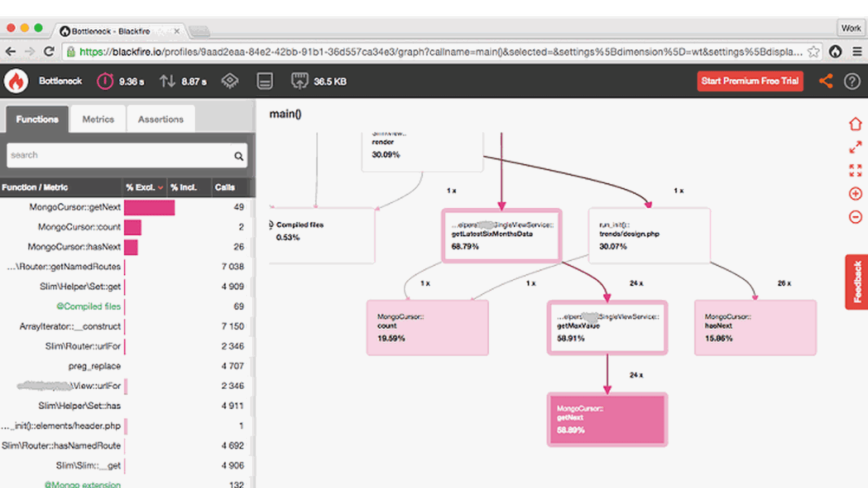
Task: Click the Work profile button
Action: pyautogui.click(x=851, y=28)
